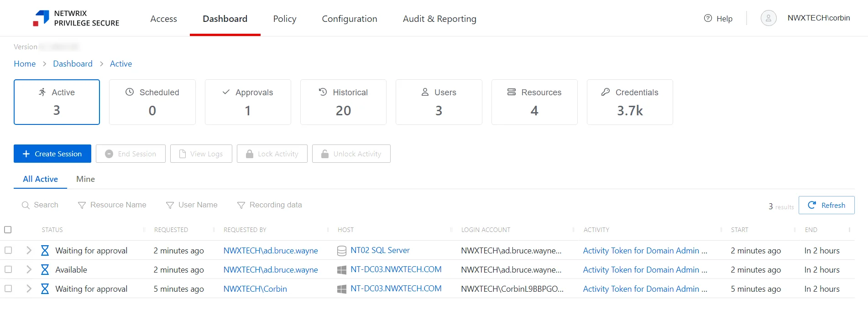Click the Lock Activity button
868x330 pixels.
point(272,154)
